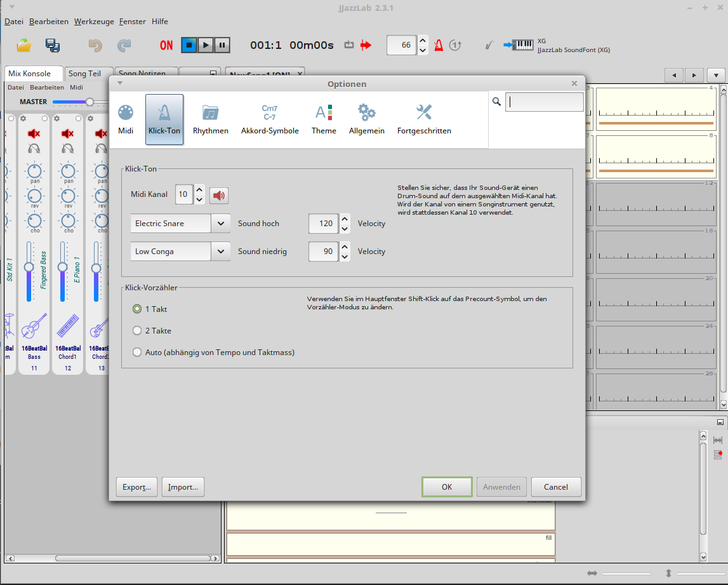Click the MIDI keyboard output icon

[x=519, y=45]
